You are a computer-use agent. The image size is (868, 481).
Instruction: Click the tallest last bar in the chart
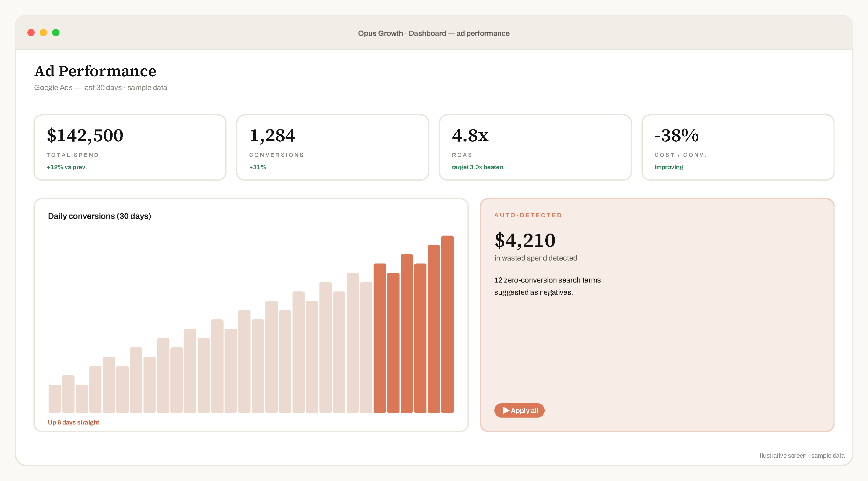(x=447, y=324)
